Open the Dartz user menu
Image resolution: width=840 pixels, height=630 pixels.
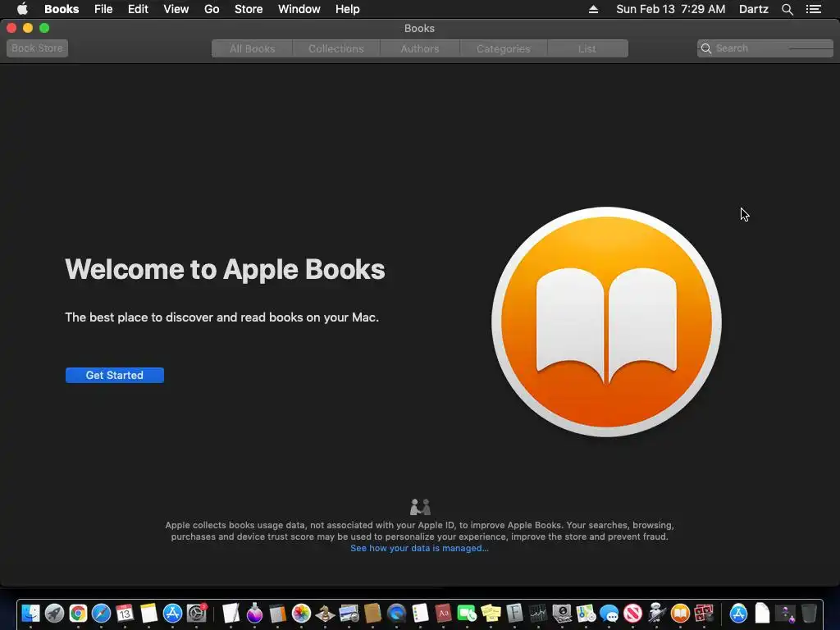click(x=753, y=9)
